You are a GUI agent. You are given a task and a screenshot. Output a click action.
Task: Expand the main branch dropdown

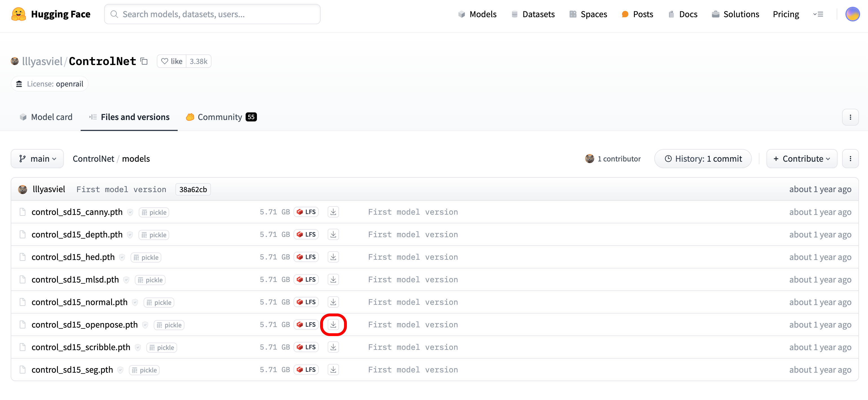pos(37,159)
